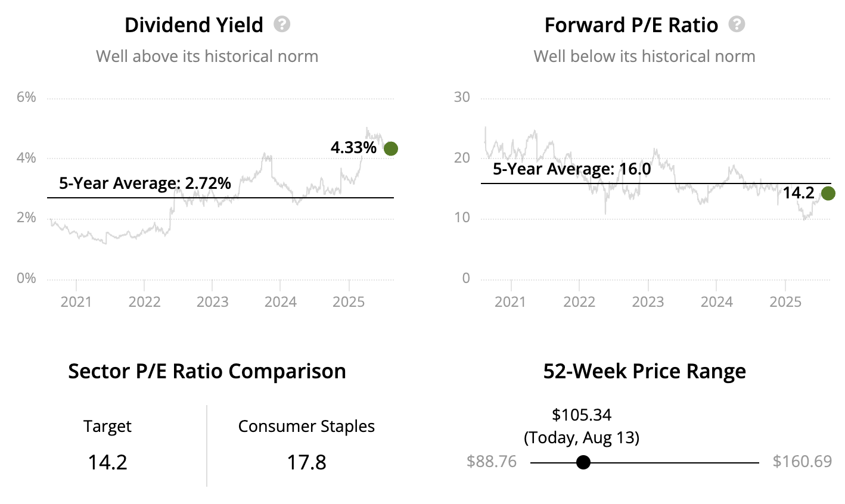Open Dividend Yield help question icon
845x504 pixels.
(x=282, y=24)
